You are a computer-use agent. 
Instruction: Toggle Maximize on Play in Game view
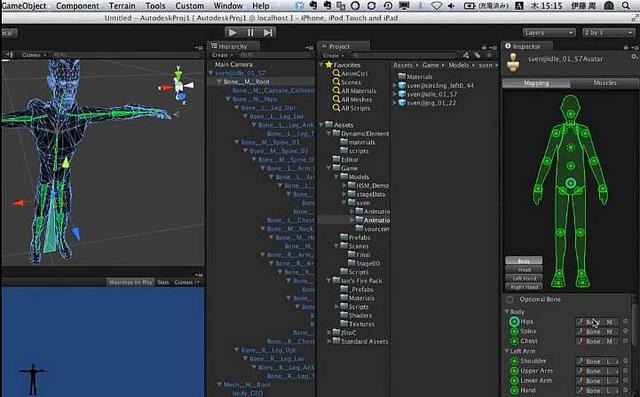point(130,282)
